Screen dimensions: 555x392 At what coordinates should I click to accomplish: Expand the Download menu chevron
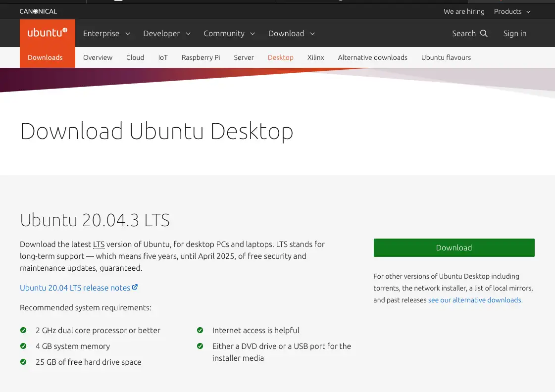tap(312, 34)
